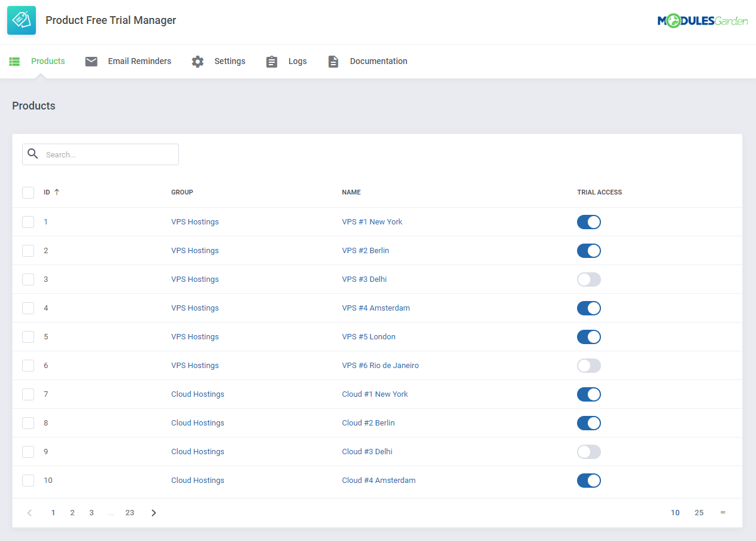
Task: Click the next page chevron
Action: tap(153, 512)
